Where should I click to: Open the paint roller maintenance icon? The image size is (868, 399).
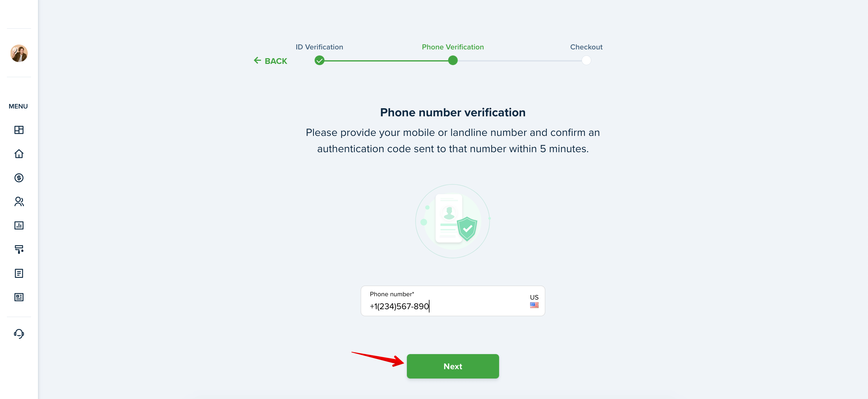[19, 250]
